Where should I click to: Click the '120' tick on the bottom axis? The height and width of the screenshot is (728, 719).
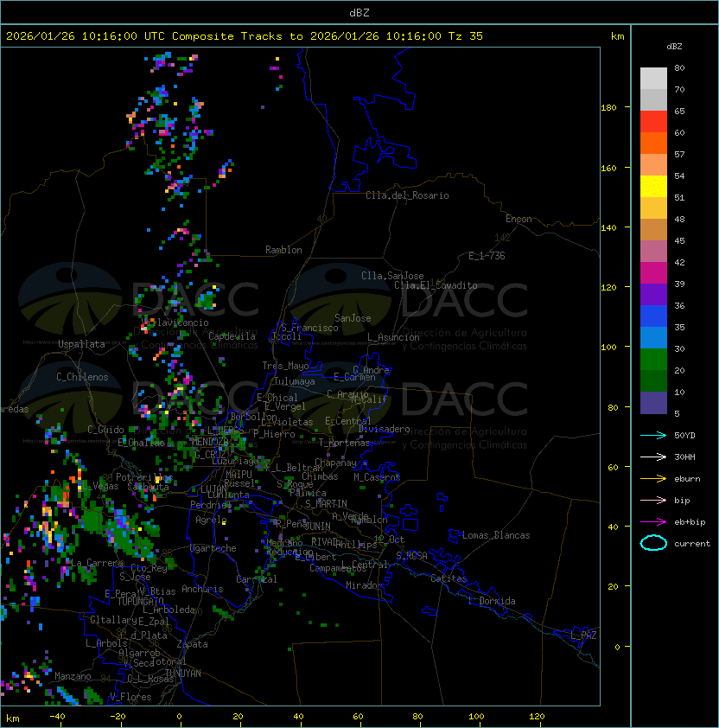point(537,717)
